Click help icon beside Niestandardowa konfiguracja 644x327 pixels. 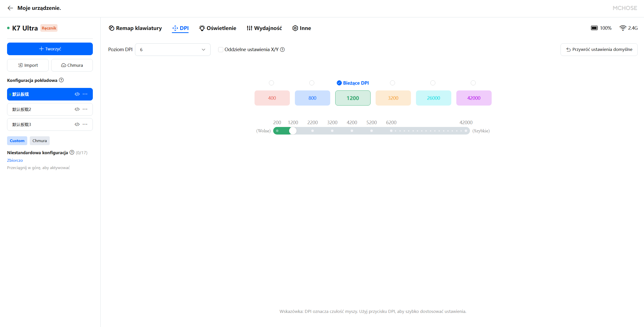coord(72,152)
